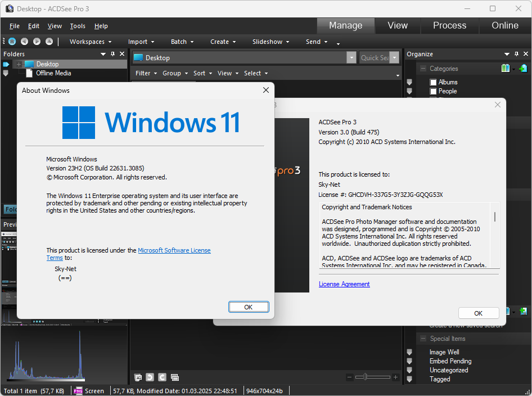Click the Desktop folder icon in Folders tree
The height and width of the screenshot is (396, 532).
(29, 64)
